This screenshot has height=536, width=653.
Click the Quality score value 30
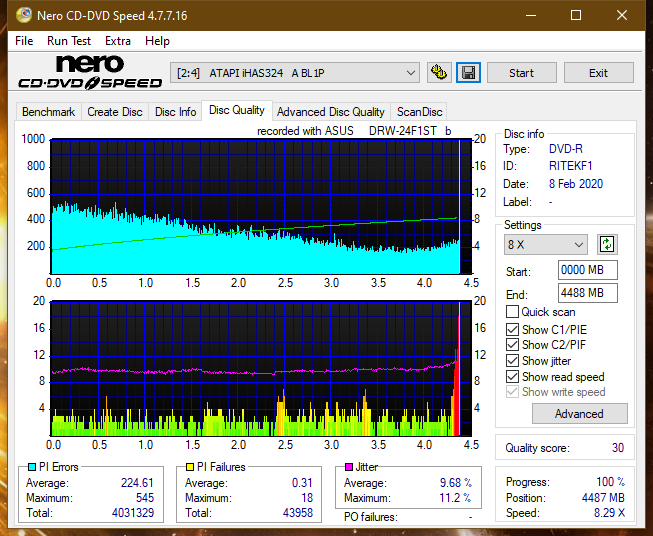tap(618, 448)
